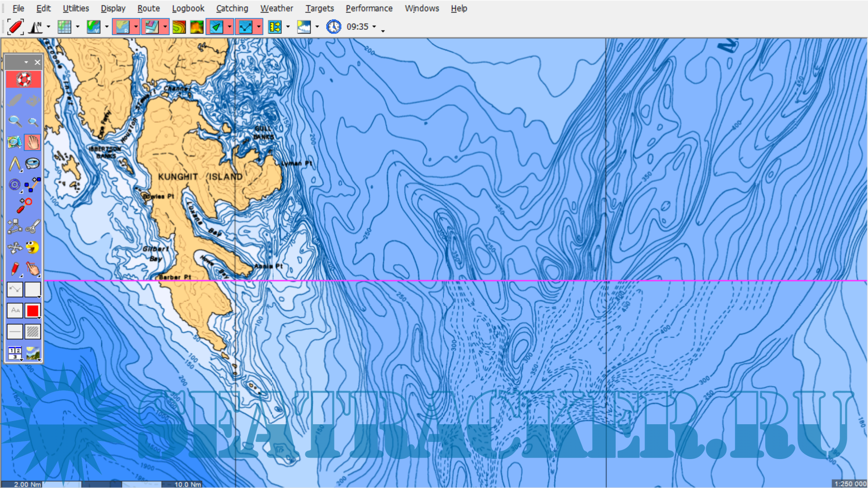This screenshot has width=868, height=488.
Task: Expand the grid icon dropdown arrow
Action: (x=77, y=27)
